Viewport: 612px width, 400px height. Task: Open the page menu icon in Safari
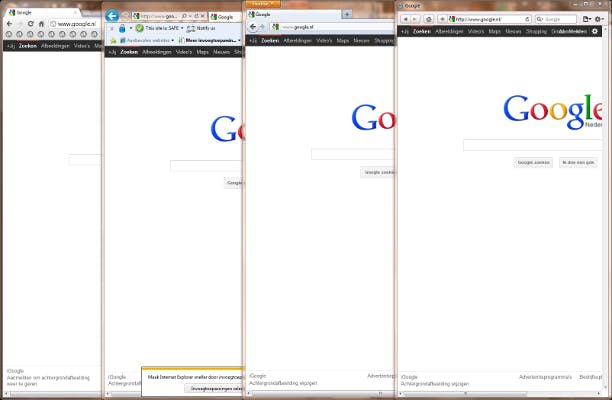[x=586, y=19]
